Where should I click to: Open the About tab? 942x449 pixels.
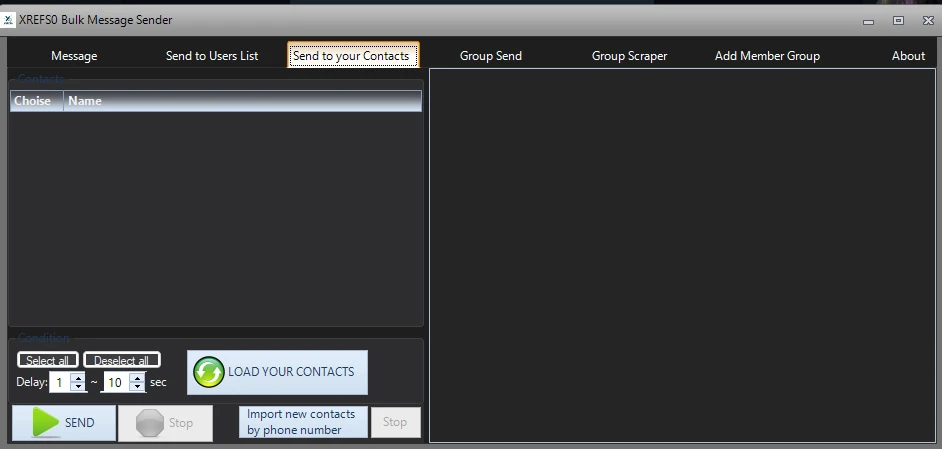[908, 56]
